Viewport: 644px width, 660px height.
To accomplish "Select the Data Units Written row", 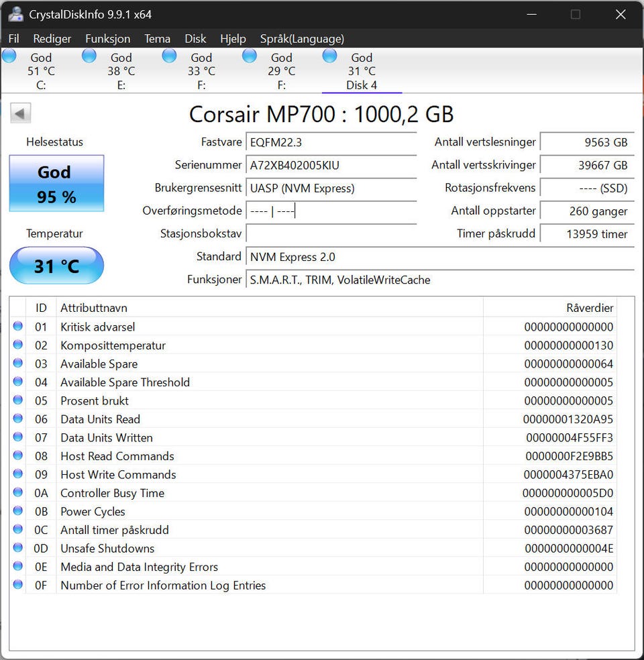I will (321, 438).
